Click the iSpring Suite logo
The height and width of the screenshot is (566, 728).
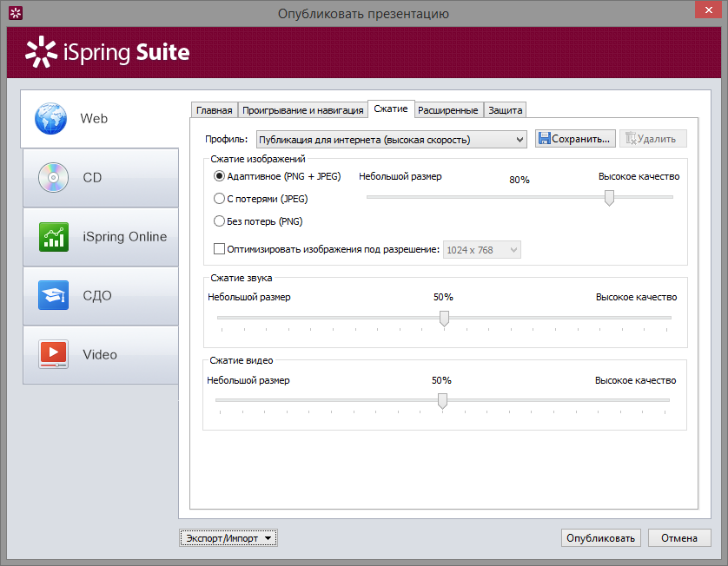[107, 51]
